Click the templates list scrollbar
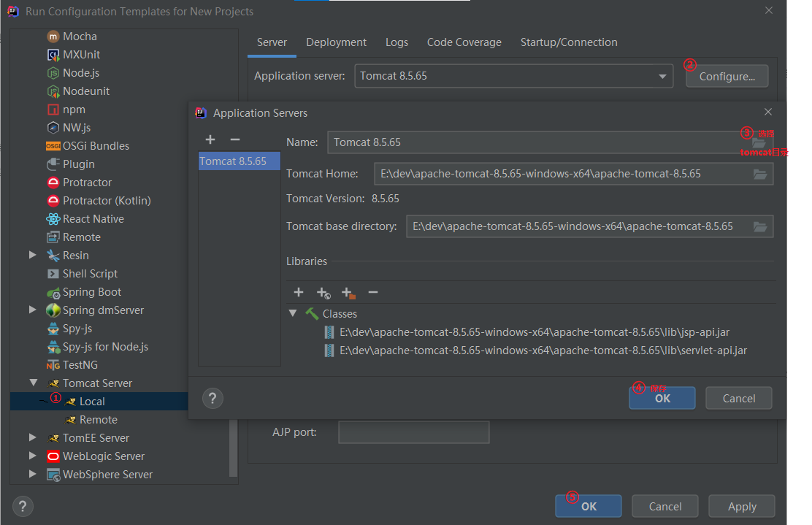812x525 pixels. tap(234, 448)
